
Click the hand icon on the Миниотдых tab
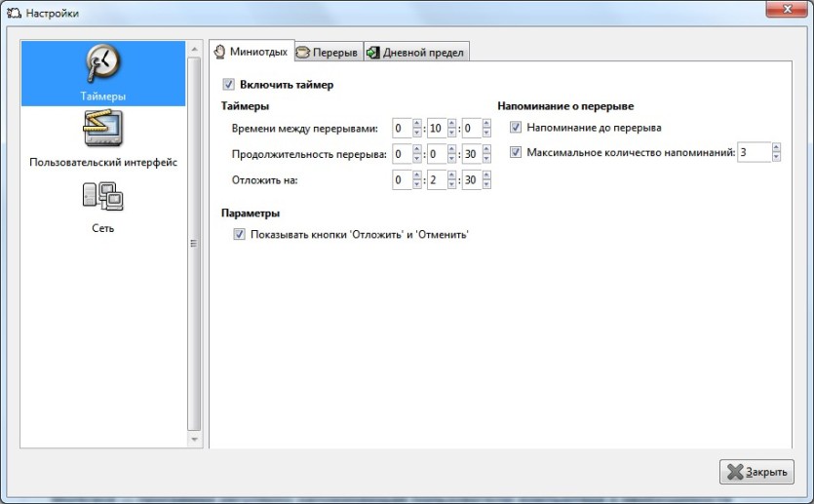[220, 52]
